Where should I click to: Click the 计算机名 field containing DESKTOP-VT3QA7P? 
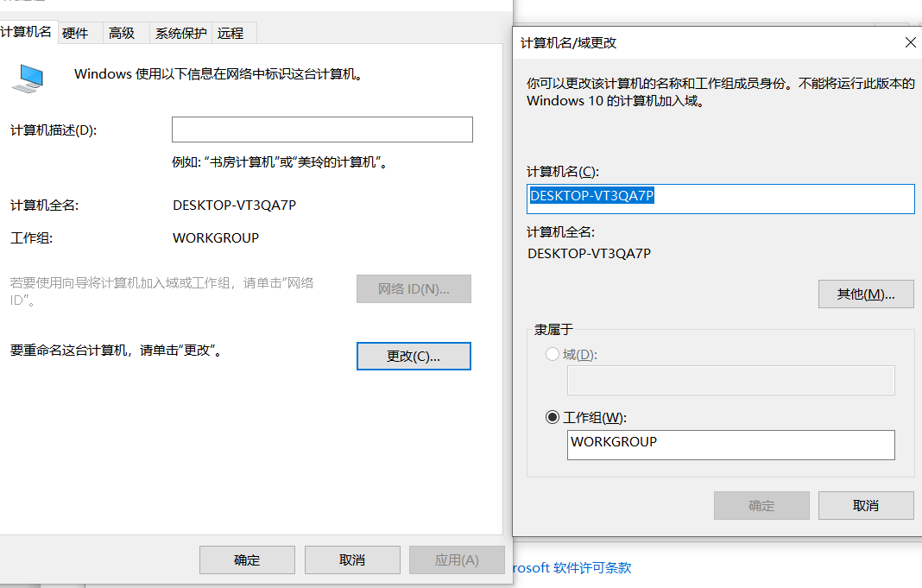(x=719, y=198)
